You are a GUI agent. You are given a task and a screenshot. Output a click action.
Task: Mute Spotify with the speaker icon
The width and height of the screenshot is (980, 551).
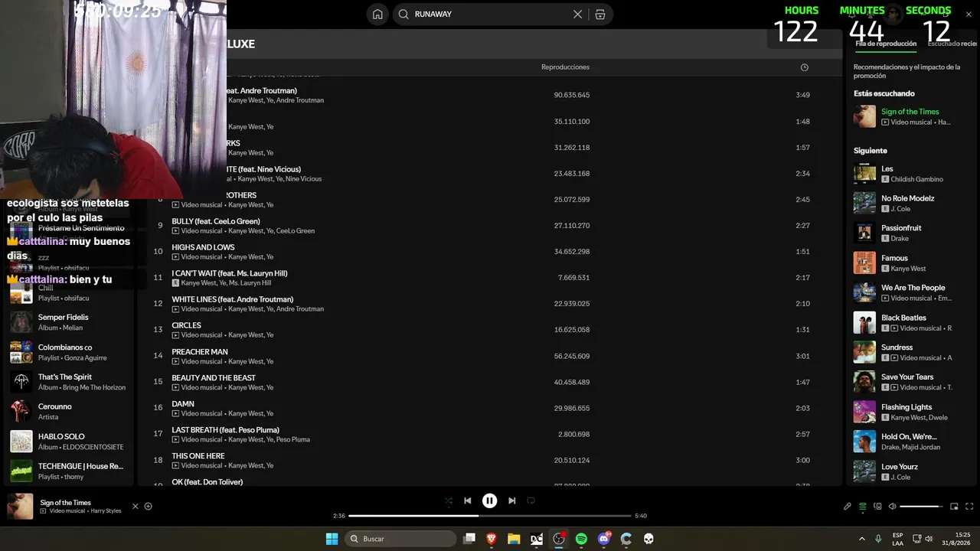click(x=891, y=506)
